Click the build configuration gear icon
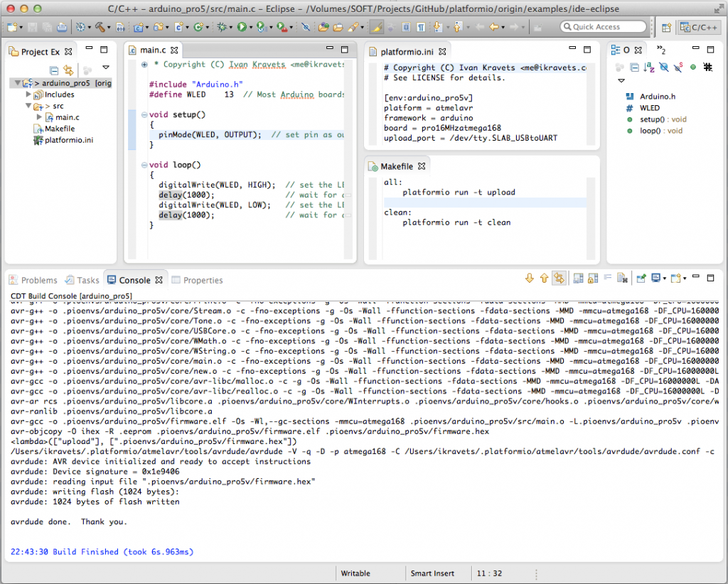This screenshot has width=728, height=584. click(81, 28)
